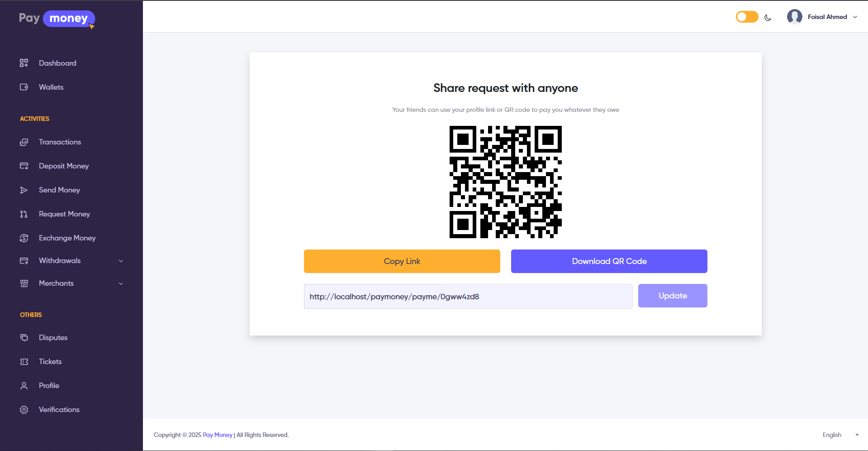868x451 pixels.
Task: Click the Send Money paper-plane icon
Action: tap(24, 190)
